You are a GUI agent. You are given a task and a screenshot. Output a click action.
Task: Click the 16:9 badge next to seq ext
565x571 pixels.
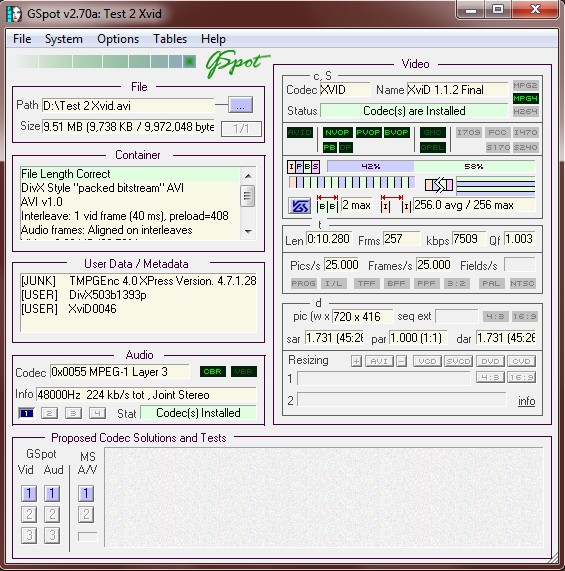[525, 316]
